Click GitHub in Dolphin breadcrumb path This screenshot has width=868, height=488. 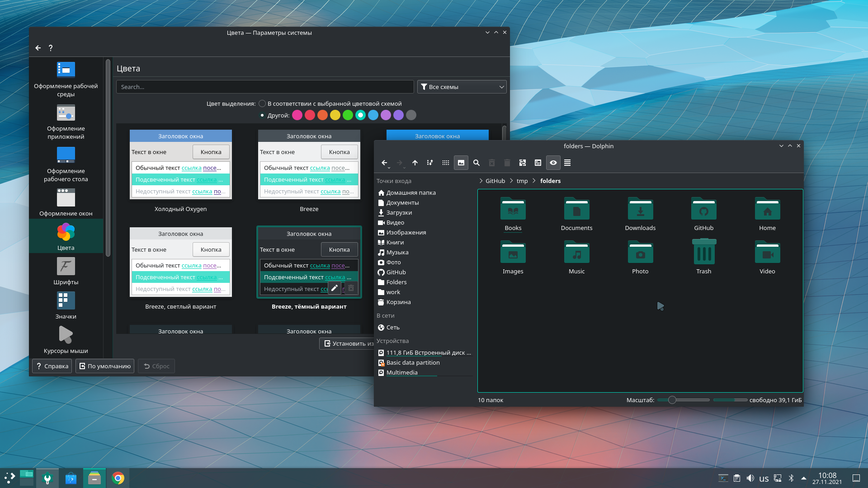495,181
